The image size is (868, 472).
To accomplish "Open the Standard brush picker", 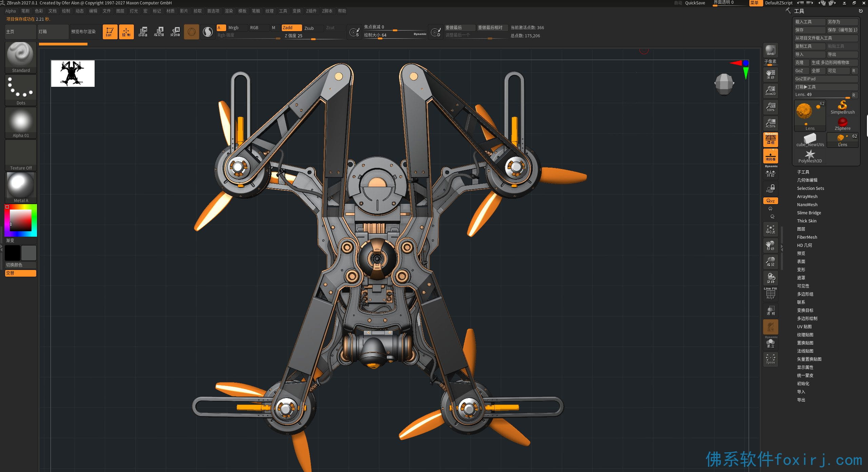I will (x=21, y=57).
